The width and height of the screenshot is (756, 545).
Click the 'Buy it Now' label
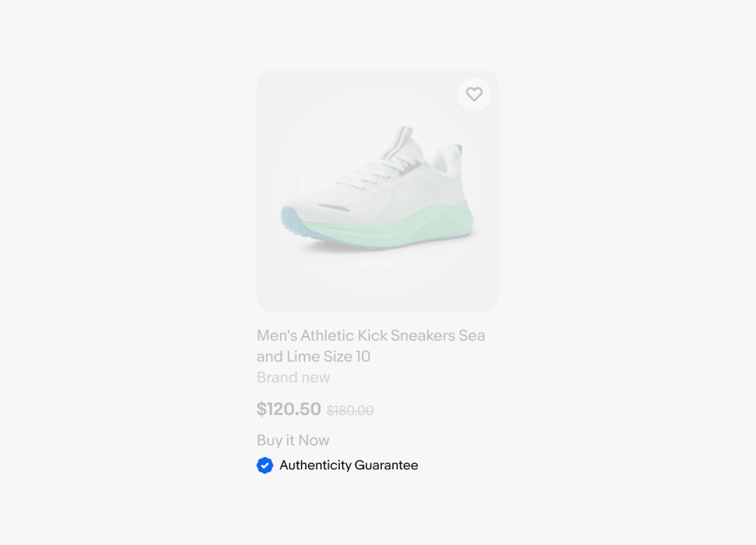point(293,440)
